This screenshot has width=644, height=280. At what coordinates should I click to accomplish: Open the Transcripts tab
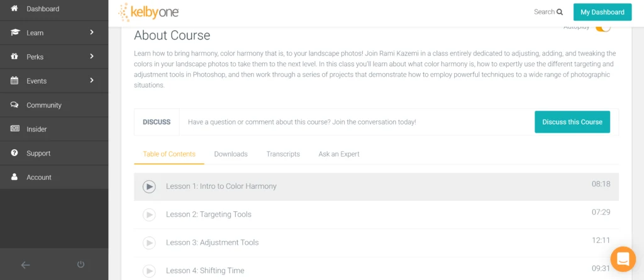283,154
